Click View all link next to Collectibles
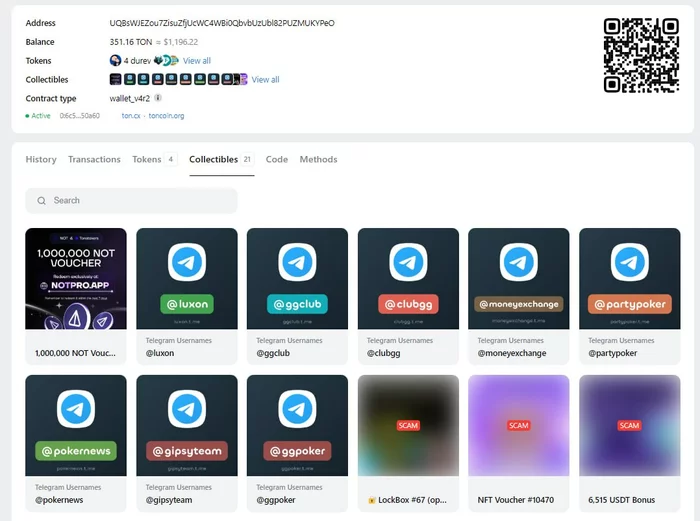This screenshot has width=700, height=521. click(265, 79)
